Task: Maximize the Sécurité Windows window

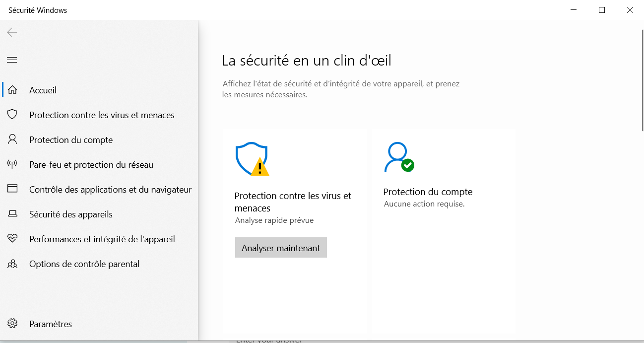Action: pos(602,10)
